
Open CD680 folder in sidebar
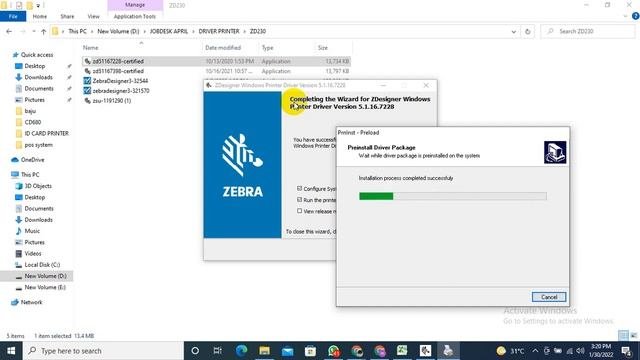[x=33, y=122]
